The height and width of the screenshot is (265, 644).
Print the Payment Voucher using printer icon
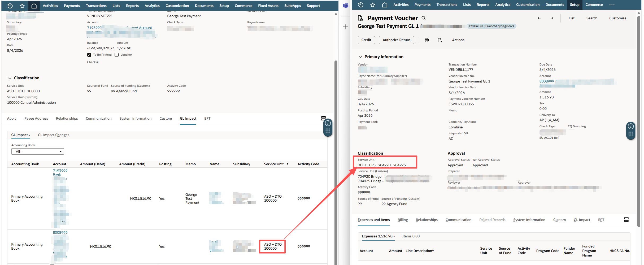(427, 40)
